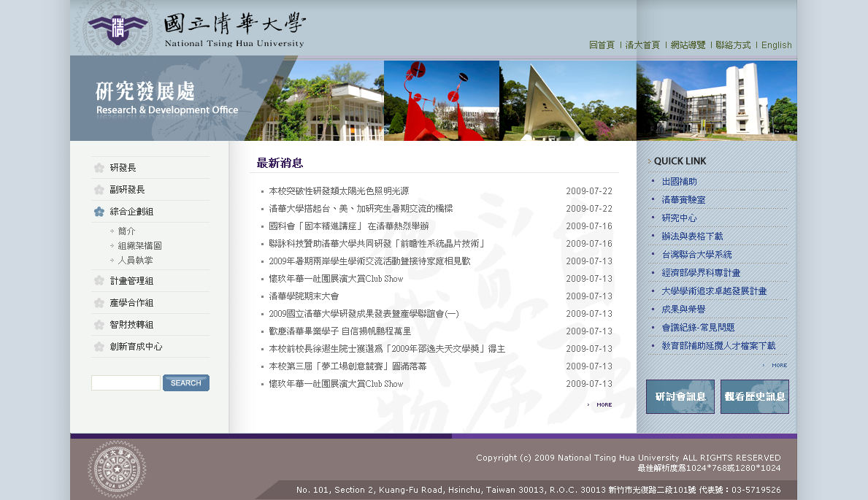Open the 組織架構圖 submenu item
Image resolution: width=868 pixels, height=500 pixels.
coord(139,245)
